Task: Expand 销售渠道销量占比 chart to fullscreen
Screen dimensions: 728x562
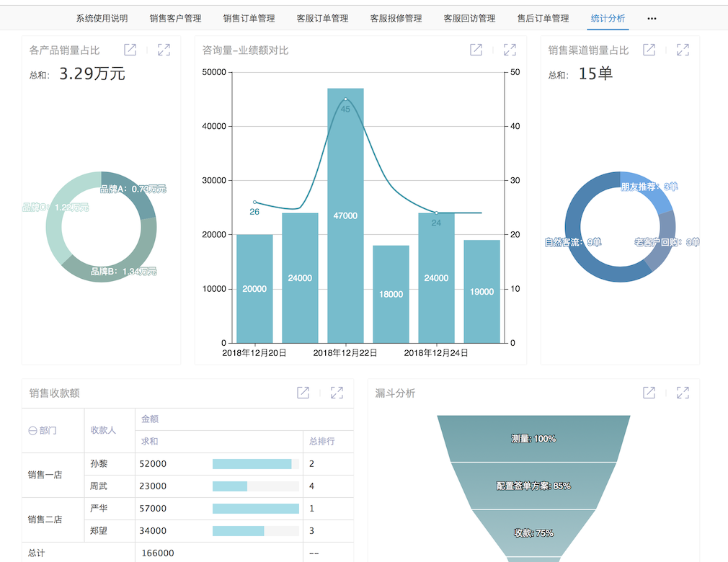Action: pyautogui.click(x=683, y=50)
